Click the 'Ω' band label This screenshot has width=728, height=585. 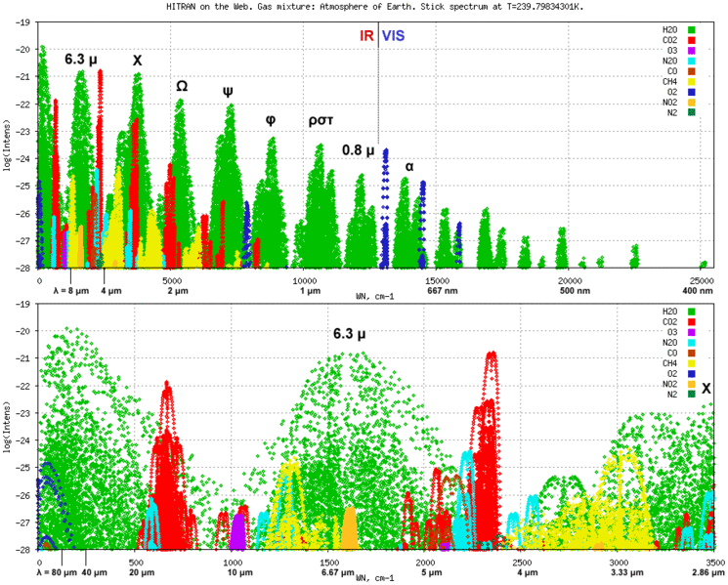click(182, 86)
